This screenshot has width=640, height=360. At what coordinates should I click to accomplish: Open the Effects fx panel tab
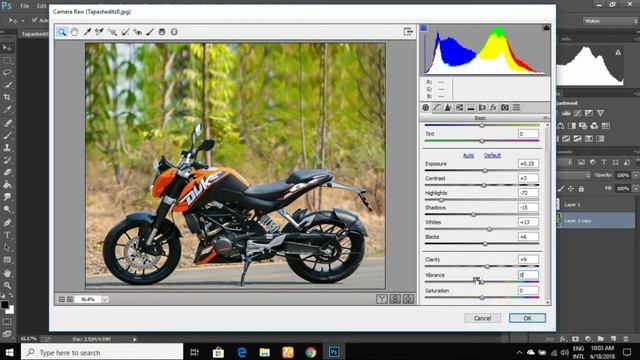click(493, 108)
